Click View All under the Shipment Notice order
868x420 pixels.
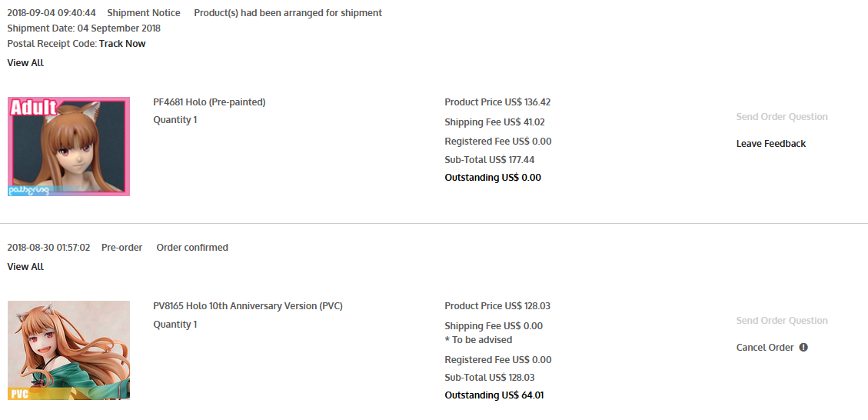[25, 63]
